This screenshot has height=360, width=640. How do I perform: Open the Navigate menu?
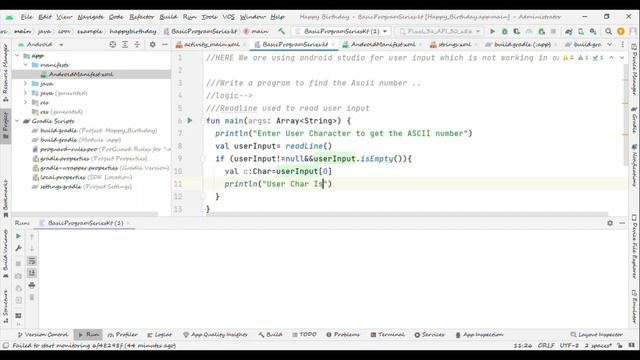click(x=90, y=17)
